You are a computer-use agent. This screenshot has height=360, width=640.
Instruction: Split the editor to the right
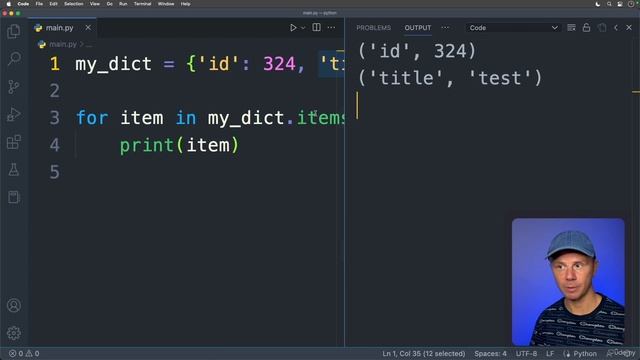point(316,27)
